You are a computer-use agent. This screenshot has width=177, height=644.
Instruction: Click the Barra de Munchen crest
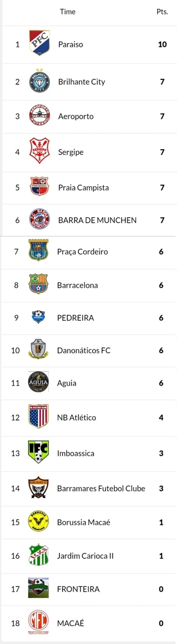(x=38, y=220)
